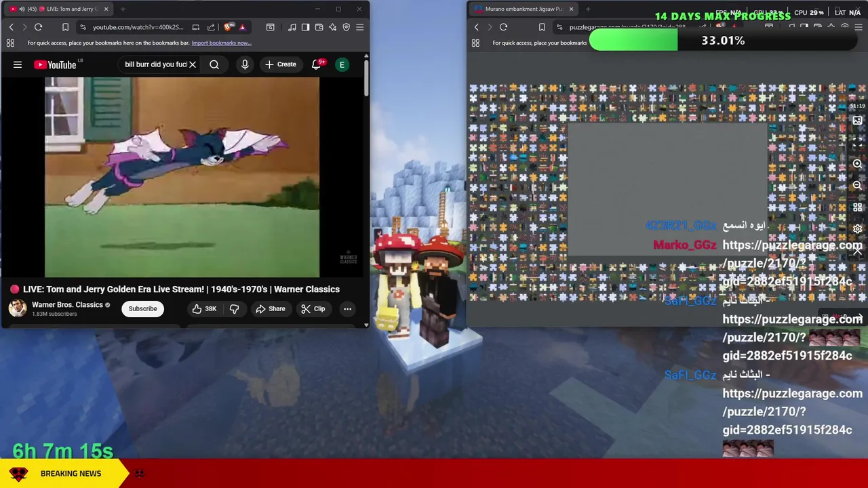The image size is (868, 488).
Task: Like the video with 38K likes
Action: tap(204, 308)
